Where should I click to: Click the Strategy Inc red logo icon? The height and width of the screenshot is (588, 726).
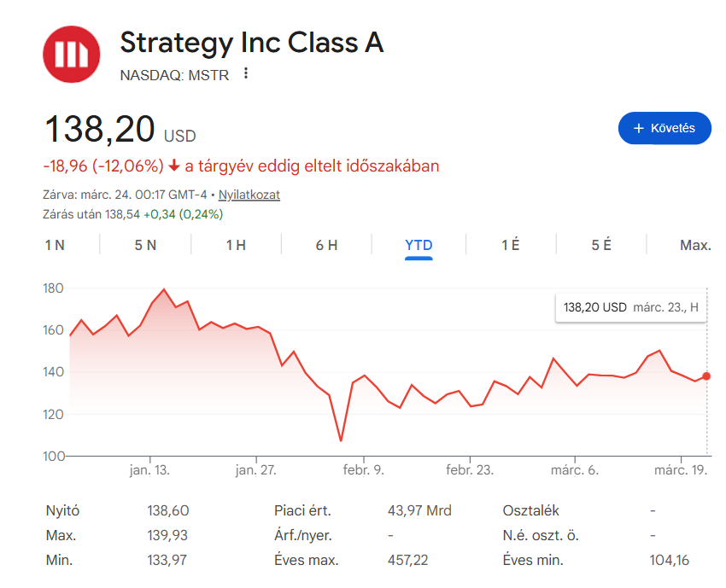[72, 54]
